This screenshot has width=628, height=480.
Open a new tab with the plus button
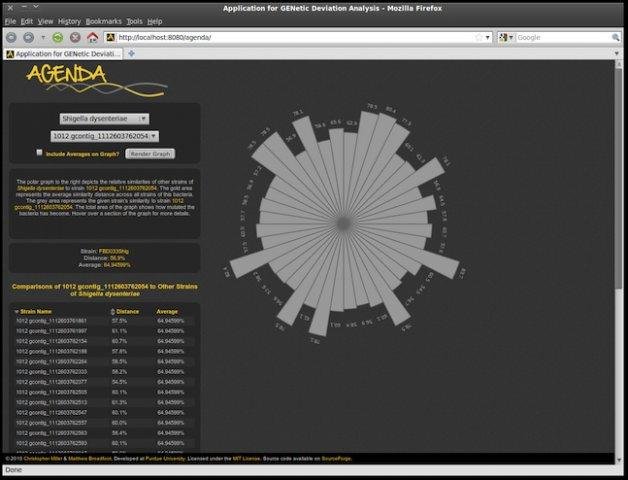click(x=131, y=54)
